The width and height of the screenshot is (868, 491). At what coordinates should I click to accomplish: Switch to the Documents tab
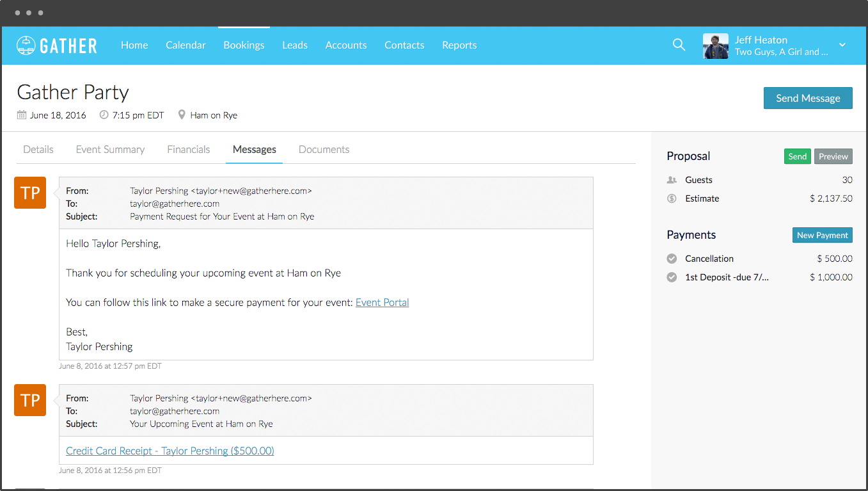[324, 149]
